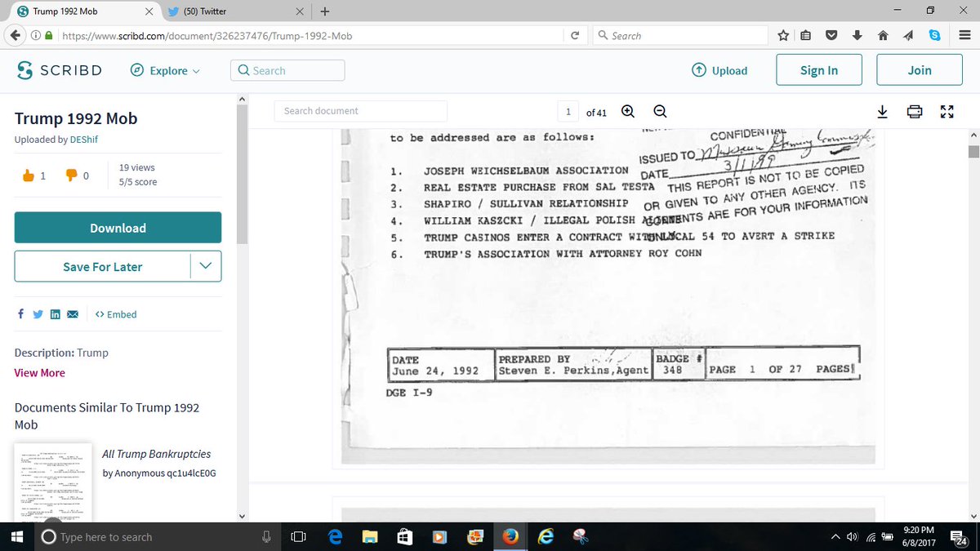The height and width of the screenshot is (551, 980).
Task: Click the teal Download button
Action: (x=118, y=228)
